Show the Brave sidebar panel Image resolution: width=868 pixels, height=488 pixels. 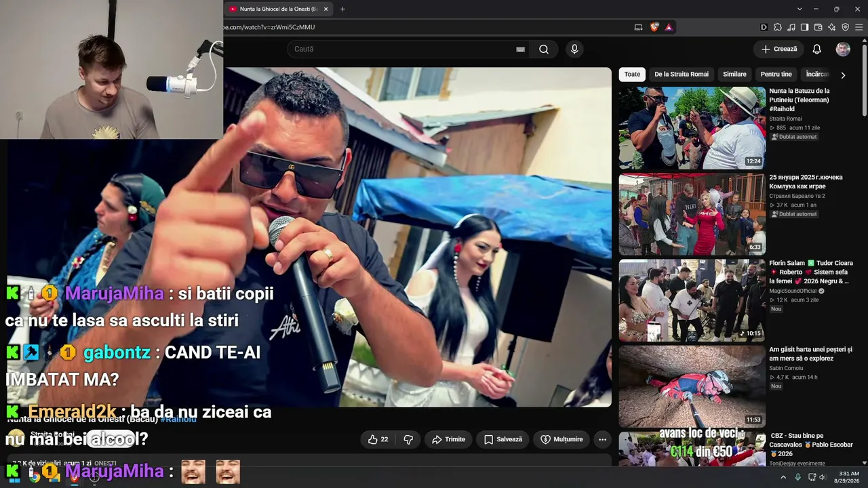click(x=804, y=27)
